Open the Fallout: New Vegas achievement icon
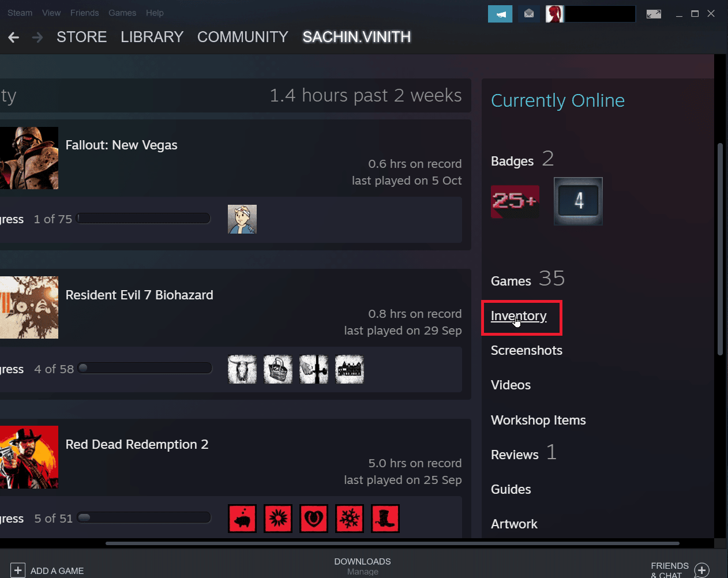728x578 pixels. (x=242, y=219)
